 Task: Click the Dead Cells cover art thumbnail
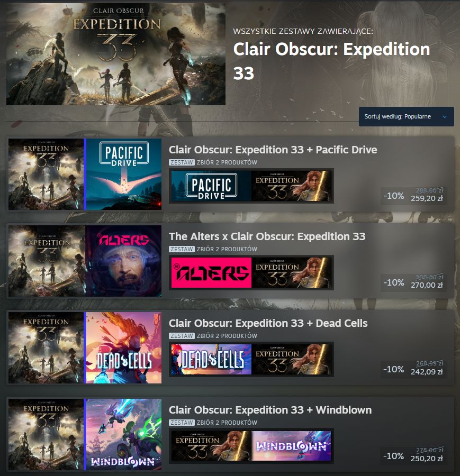coord(124,348)
